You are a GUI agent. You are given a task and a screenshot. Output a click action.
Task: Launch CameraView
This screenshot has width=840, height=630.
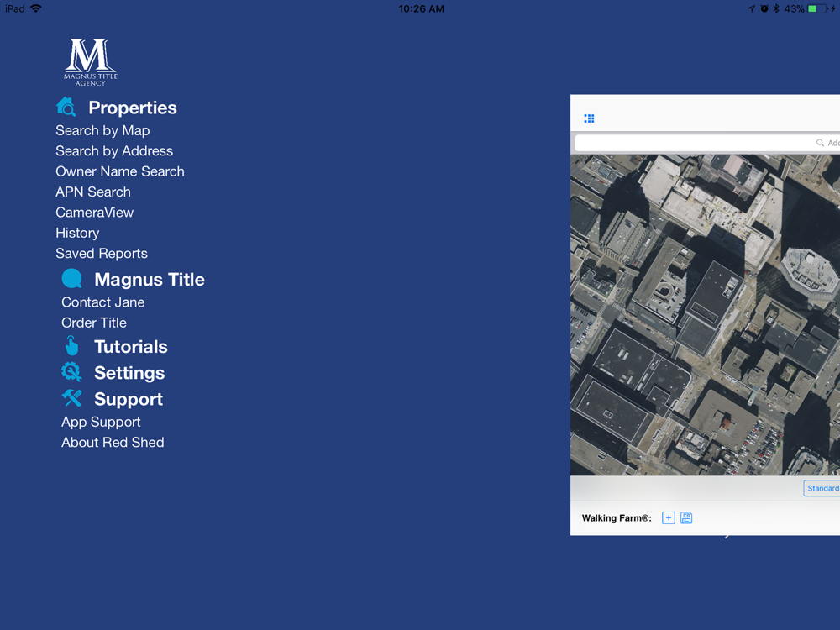coord(94,213)
